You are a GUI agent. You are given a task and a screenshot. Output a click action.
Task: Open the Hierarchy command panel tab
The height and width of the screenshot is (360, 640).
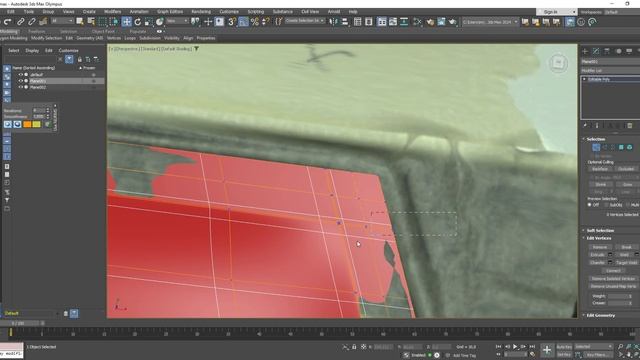(607, 51)
